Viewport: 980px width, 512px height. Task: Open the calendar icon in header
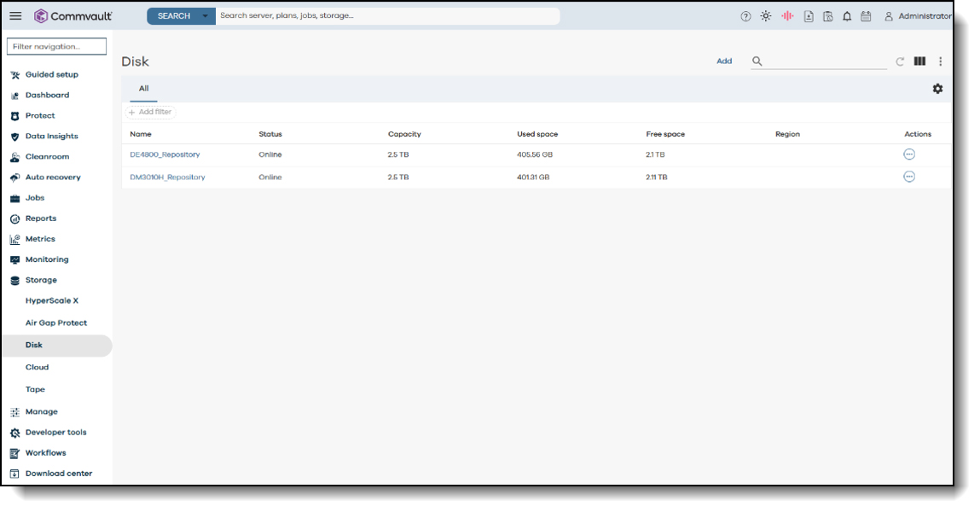(866, 16)
